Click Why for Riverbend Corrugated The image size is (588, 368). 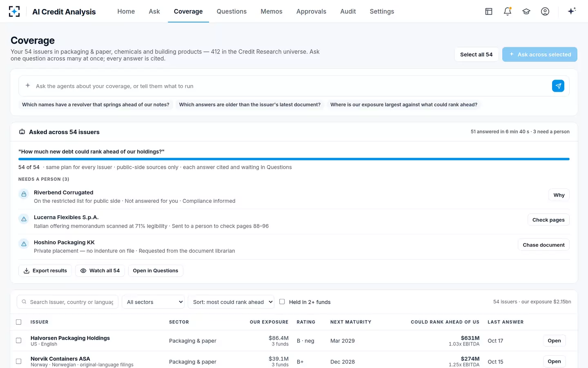pyautogui.click(x=559, y=195)
